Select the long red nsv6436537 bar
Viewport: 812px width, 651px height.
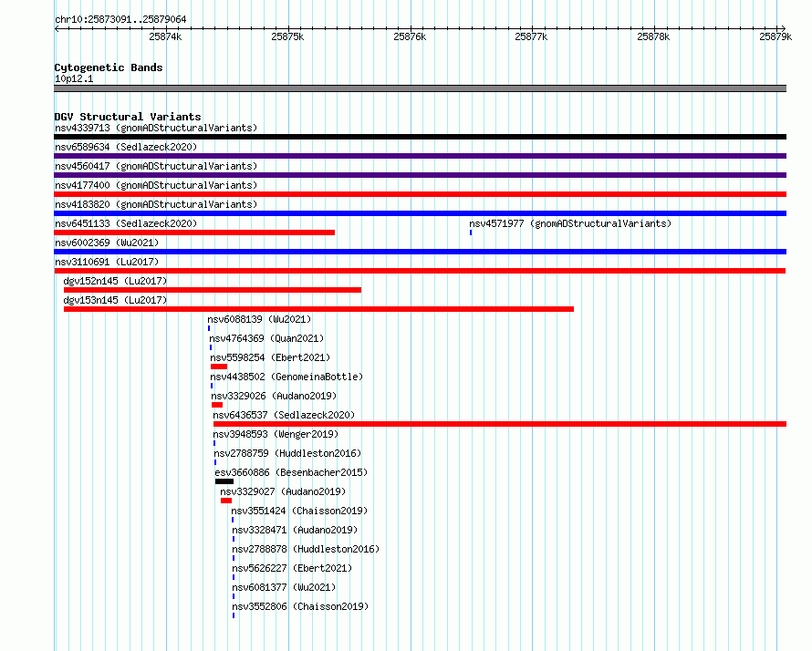click(x=500, y=424)
